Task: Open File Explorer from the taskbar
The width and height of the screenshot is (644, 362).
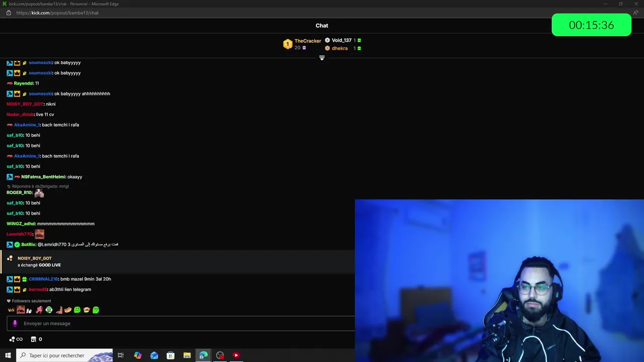Action: point(187,355)
